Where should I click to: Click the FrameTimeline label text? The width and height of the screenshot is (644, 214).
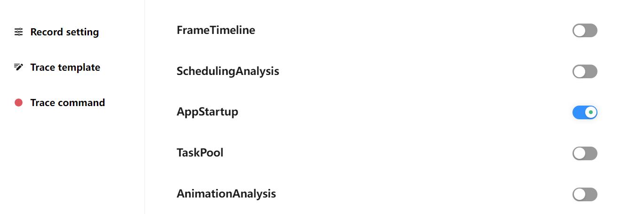[216, 30]
